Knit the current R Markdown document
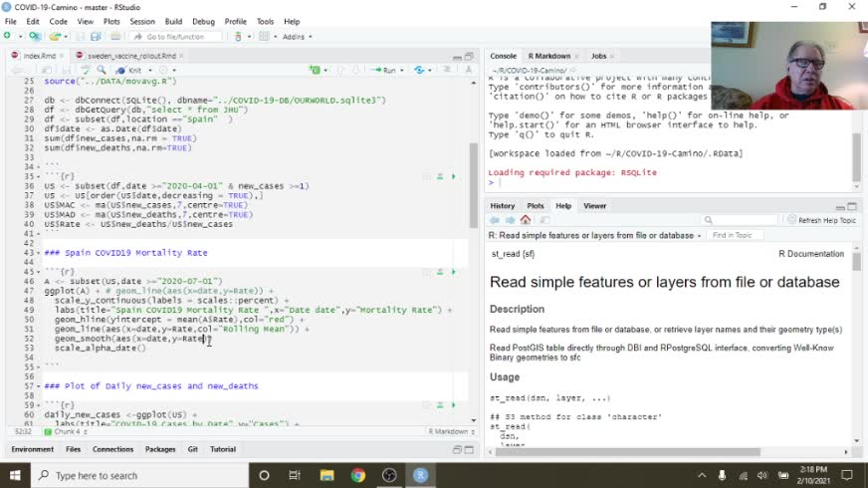 (129, 71)
